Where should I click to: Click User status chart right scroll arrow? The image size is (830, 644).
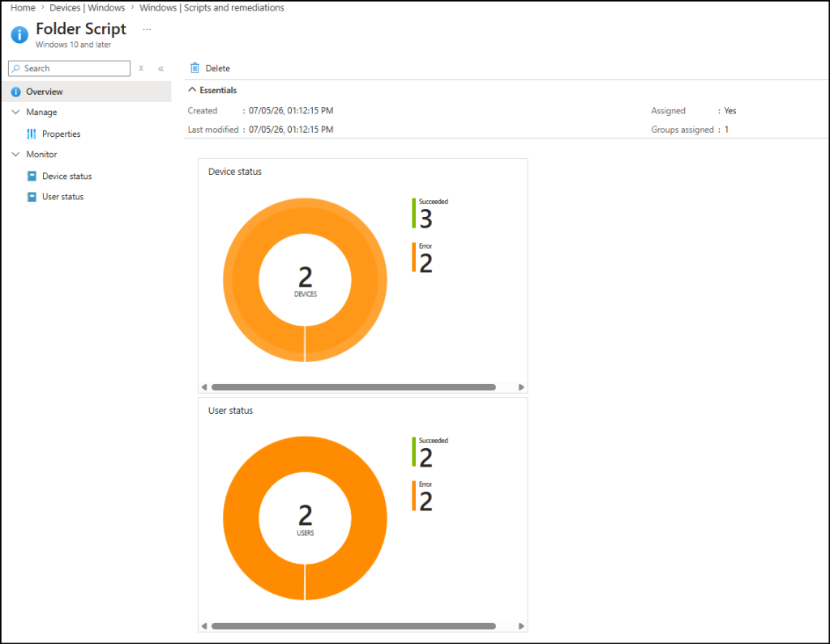(521, 626)
